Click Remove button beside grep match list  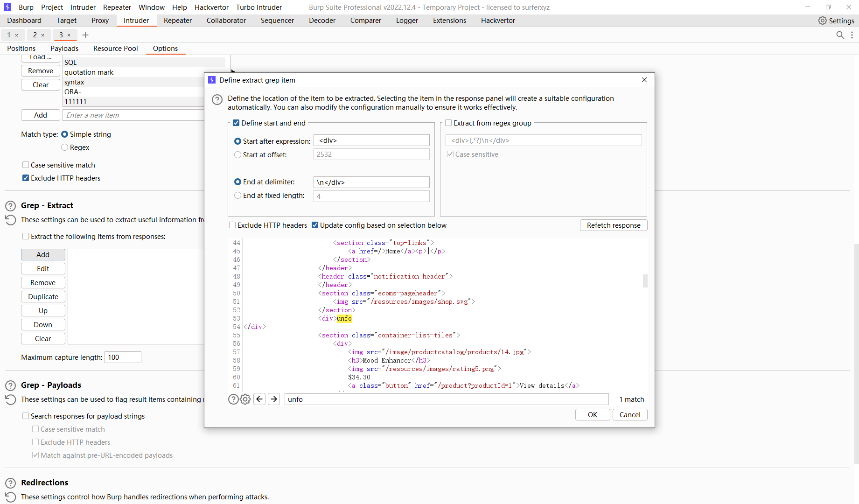tap(41, 71)
